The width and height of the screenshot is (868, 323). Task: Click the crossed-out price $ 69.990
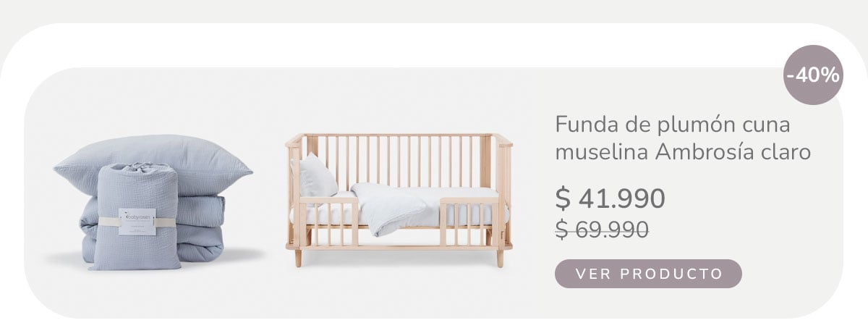[x=602, y=229]
